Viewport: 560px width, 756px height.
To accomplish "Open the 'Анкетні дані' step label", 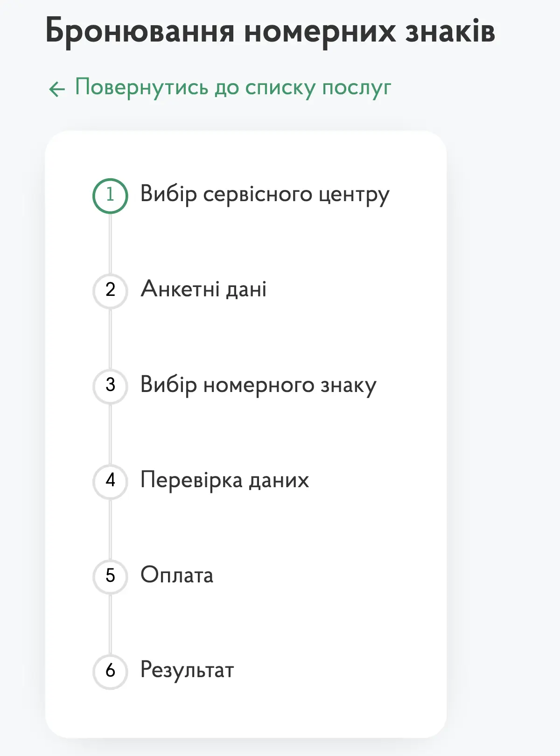I will click(203, 289).
